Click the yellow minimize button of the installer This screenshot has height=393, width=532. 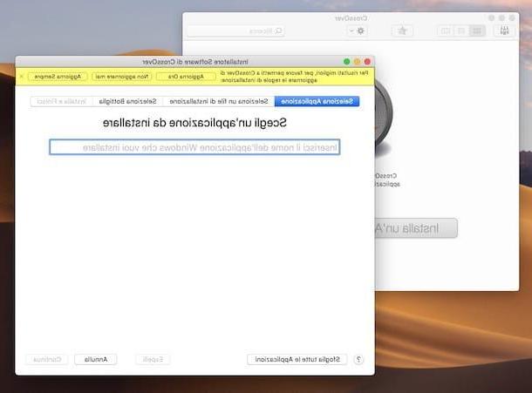[357, 62]
